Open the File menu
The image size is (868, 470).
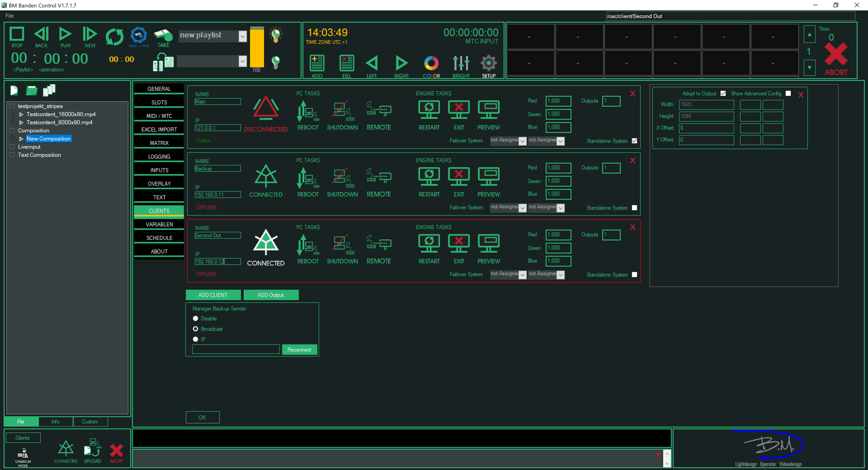tap(9, 16)
